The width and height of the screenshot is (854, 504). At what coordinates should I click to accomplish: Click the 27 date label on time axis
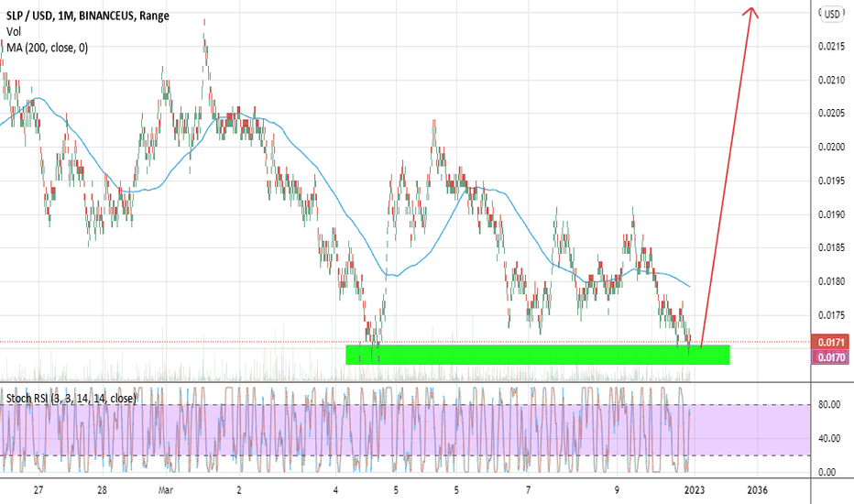pyautogui.click(x=38, y=490)
